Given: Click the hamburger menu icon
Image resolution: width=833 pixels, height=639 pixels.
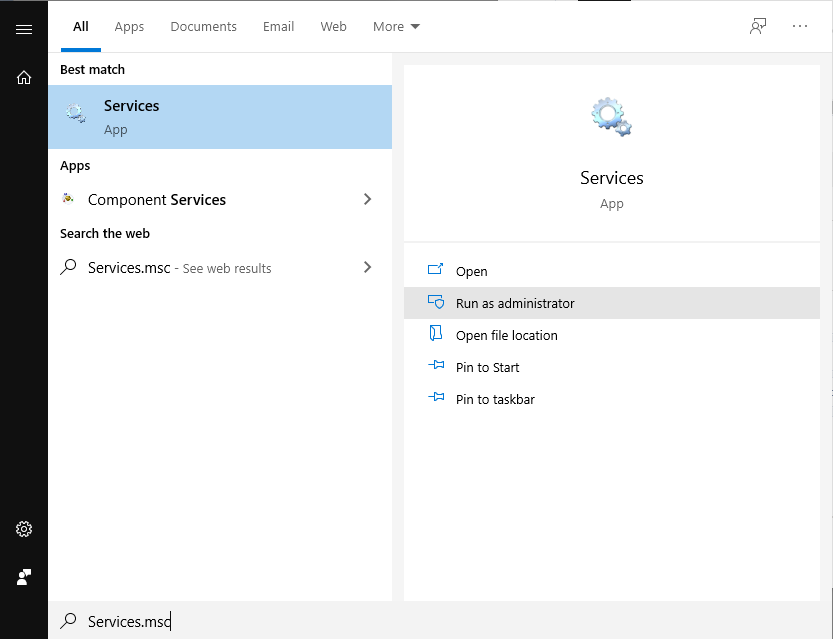Looking at the screenshot, I should [24, 29].
